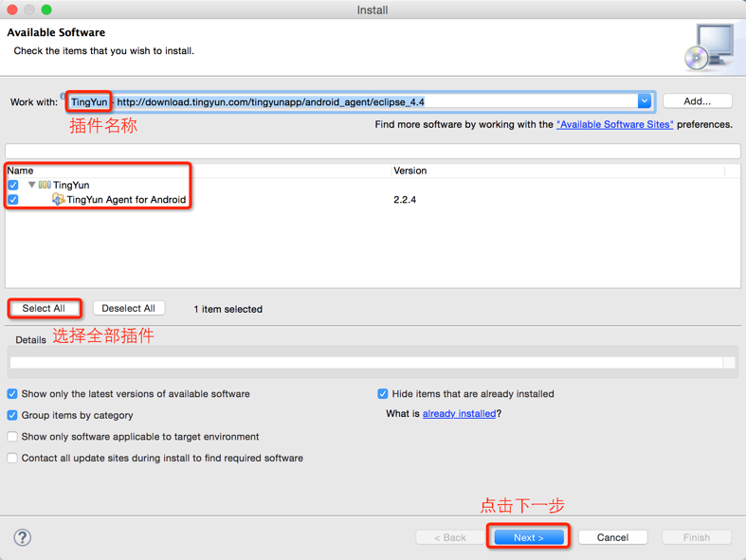The width and height of the screenshot is (746, 560).
Task: Click the TingYun category folder icon
Action: pos(45,185)
